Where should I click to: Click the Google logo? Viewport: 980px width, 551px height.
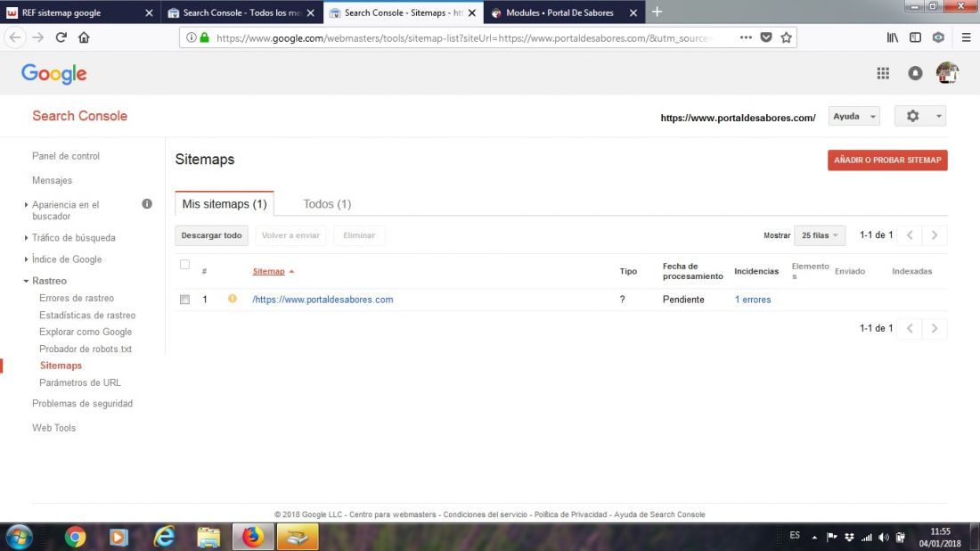53,74
